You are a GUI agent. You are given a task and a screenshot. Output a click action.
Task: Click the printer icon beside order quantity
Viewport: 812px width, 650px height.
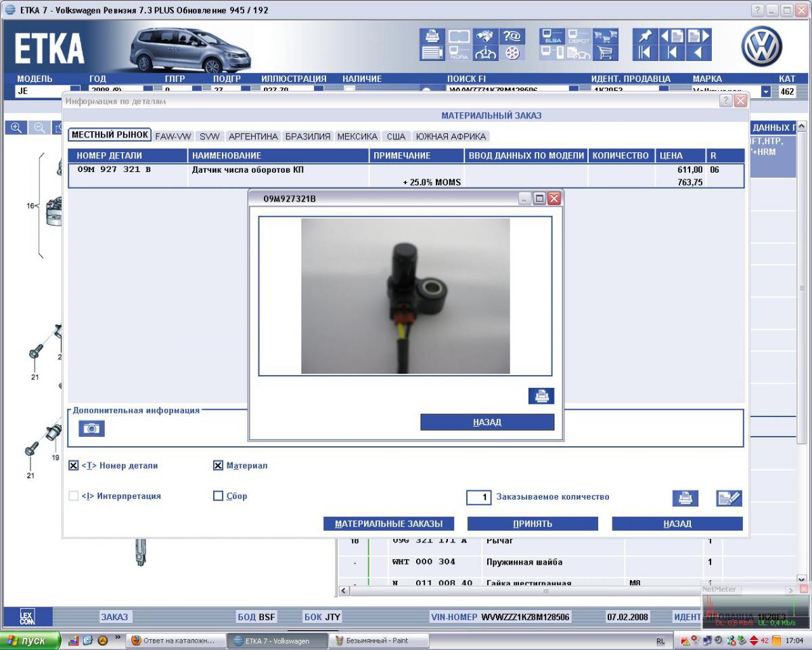point(685,498)
